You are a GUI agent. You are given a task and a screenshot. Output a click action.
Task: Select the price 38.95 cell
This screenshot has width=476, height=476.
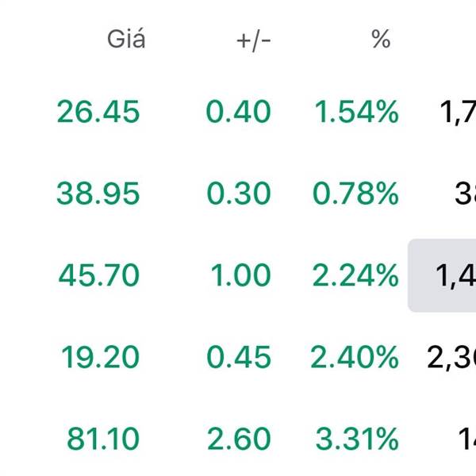[x=98, y=194]
